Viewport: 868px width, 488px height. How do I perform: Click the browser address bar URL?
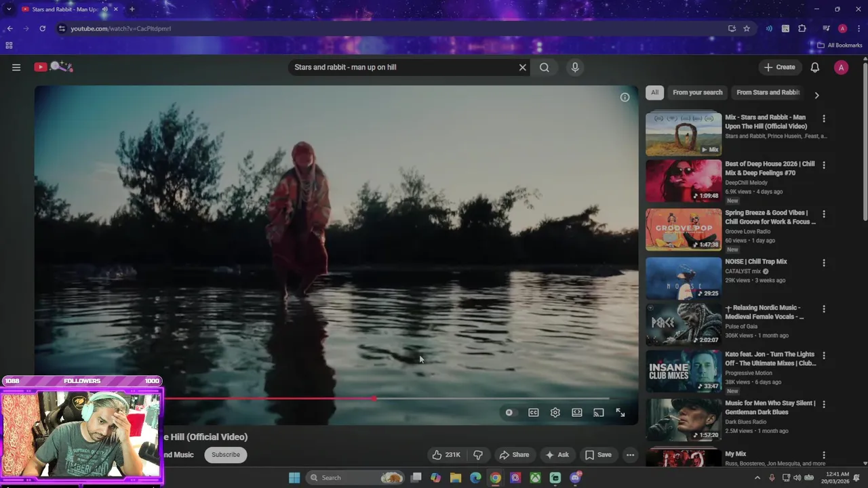click(121, 28)
